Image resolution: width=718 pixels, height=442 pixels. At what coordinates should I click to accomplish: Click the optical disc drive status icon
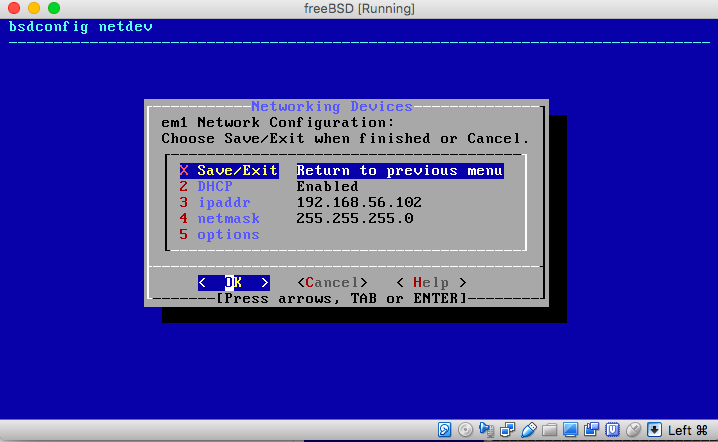pyautogui.click(x=465, y=430)
